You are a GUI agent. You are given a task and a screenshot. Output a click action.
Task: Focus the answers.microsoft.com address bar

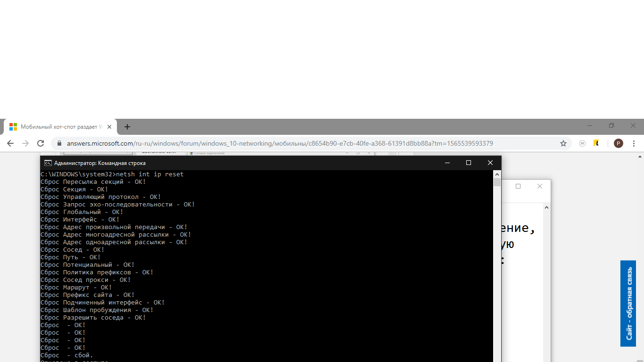(311, 143)
